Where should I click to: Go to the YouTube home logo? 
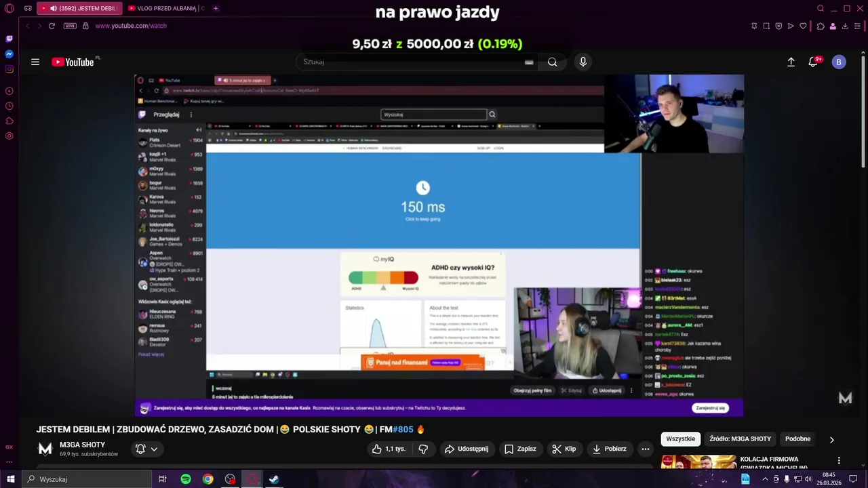[73, 62]
